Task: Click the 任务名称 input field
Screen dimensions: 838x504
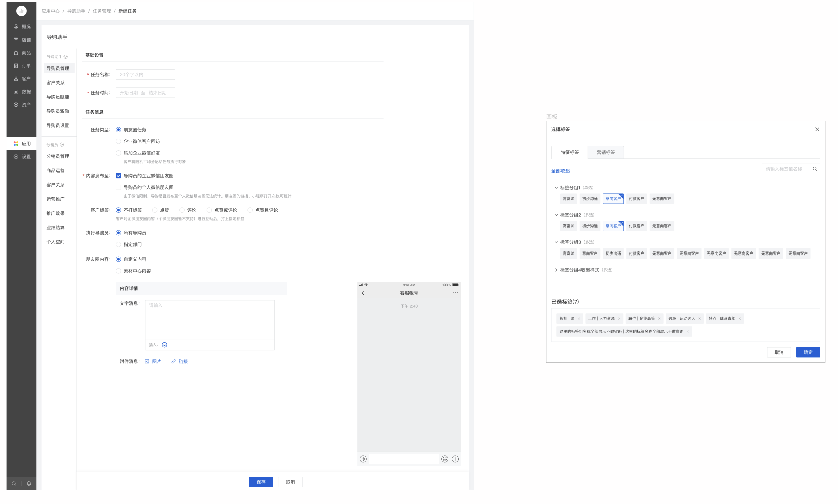Action: point(145,75)
